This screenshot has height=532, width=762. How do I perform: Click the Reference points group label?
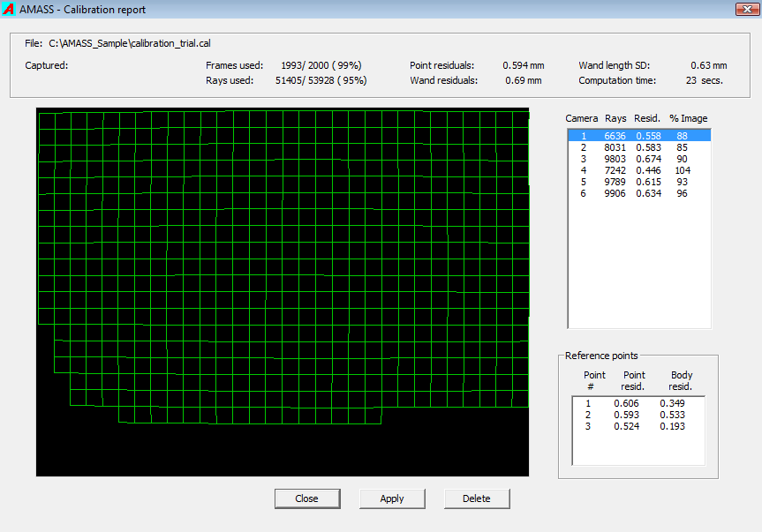(601, 356)
